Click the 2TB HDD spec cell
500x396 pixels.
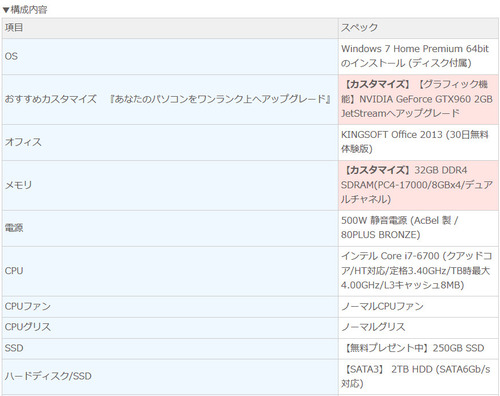[x=418, y=377]
